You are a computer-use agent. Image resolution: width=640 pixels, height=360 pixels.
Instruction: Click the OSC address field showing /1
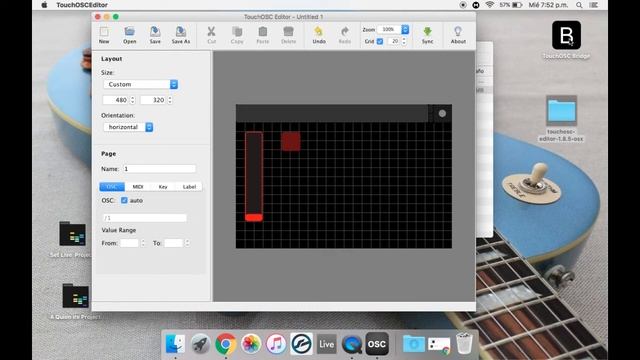coord(144,218)
